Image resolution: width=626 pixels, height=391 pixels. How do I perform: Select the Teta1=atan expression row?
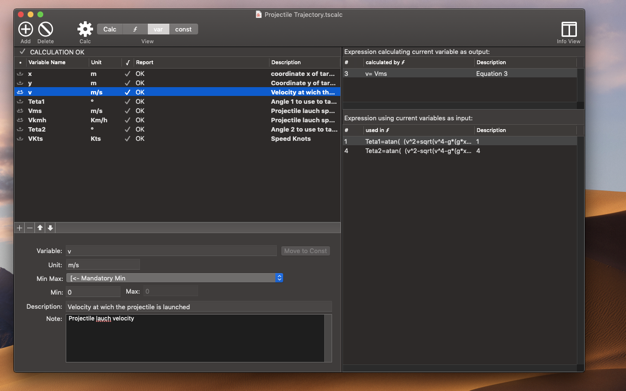(x=460, y=141)
